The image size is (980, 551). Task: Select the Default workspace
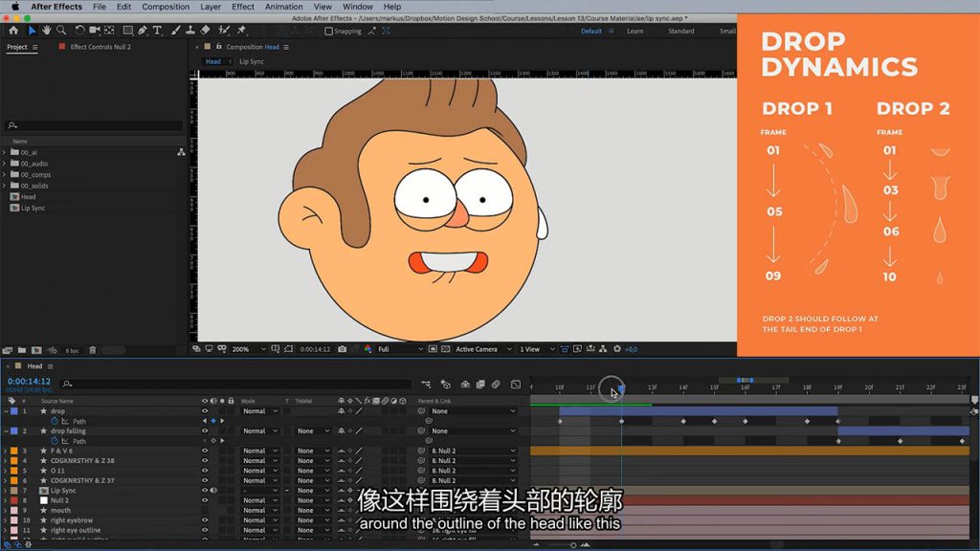590,32
